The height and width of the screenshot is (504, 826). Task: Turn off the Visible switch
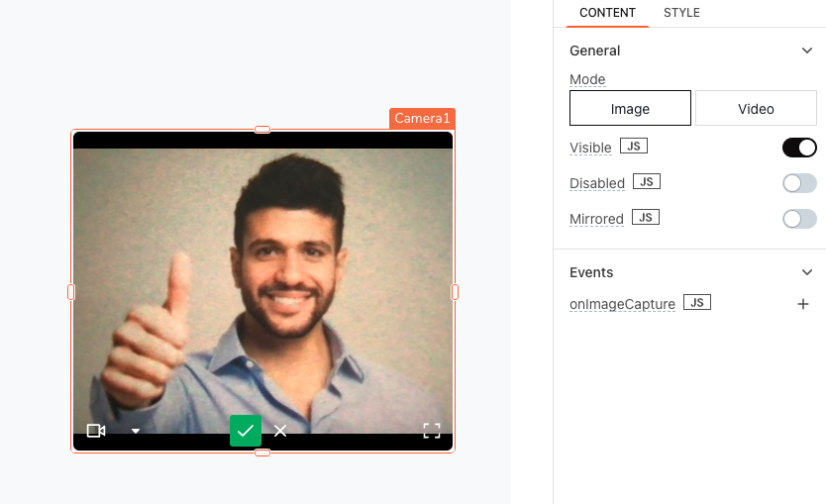[x=799, y=148]
